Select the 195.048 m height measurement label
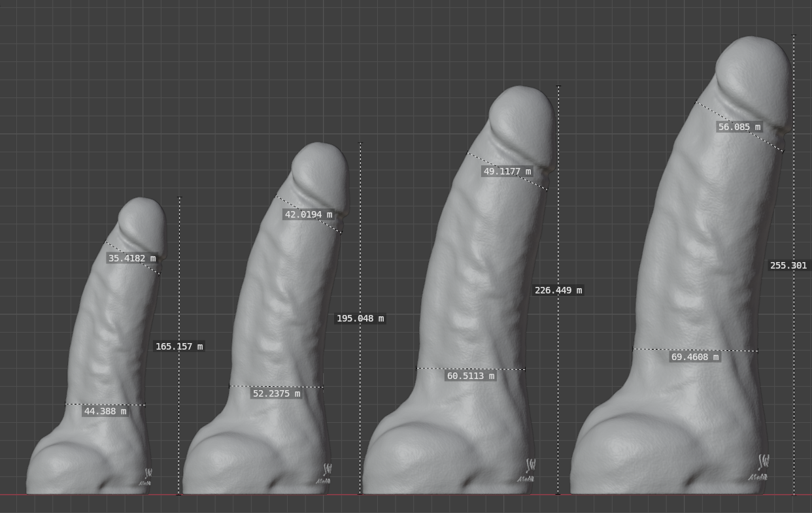Image resolution: width=812 pixels, height=513 pixels. [x=359, y=318]
